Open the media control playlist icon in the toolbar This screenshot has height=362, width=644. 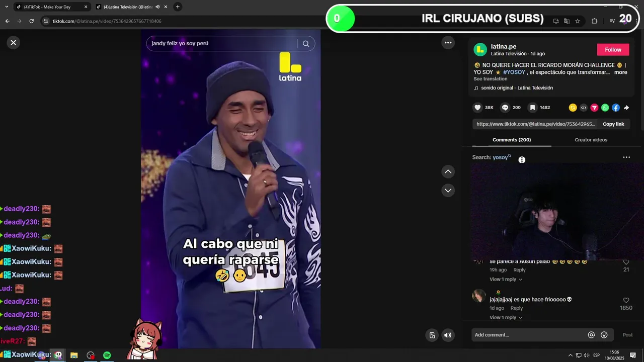612,21
